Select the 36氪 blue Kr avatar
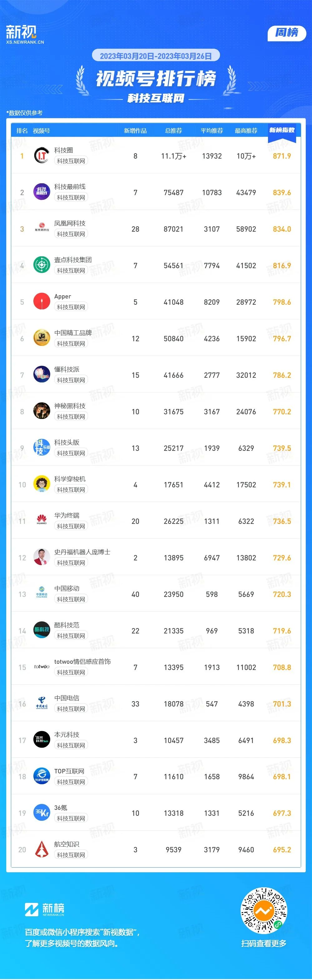The height and width of the screenshot is (980, 312). click(x=42, y=813)
